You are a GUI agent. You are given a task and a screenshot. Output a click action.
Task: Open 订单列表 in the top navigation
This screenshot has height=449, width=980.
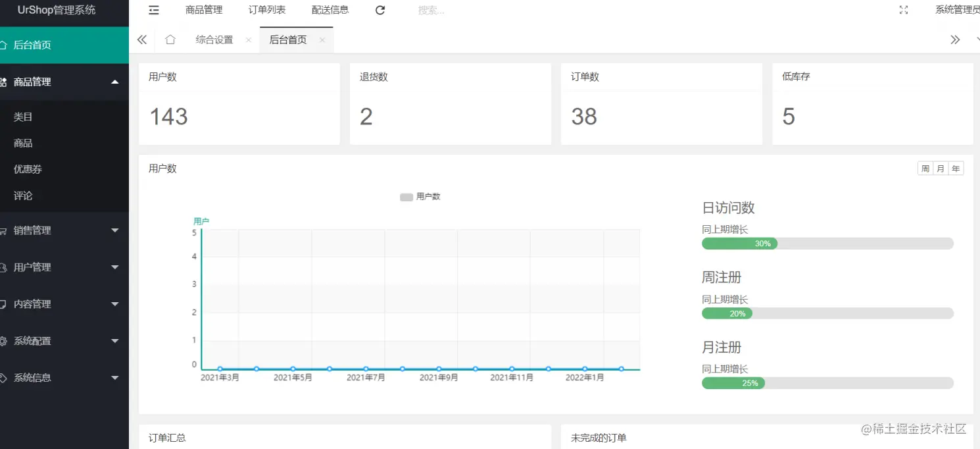[267, 10]
